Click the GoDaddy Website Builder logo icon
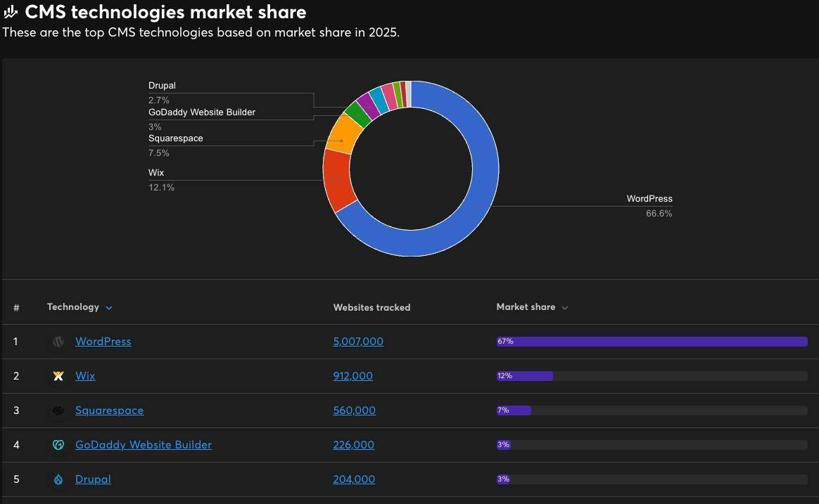 pyautogui.click(x=59, y=445)
